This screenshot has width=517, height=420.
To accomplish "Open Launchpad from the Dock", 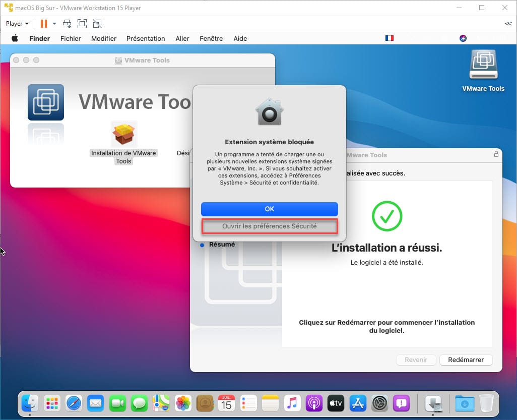I will click(x=52, y=403).
